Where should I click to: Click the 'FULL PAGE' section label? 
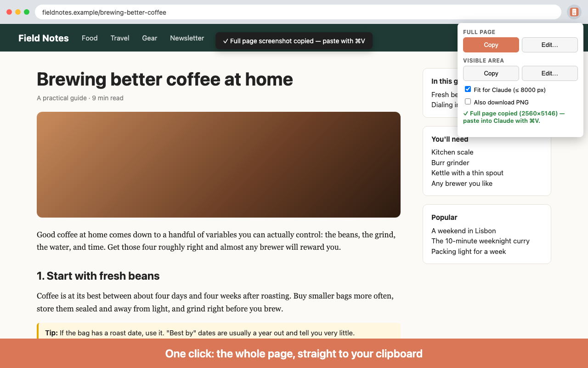click(479, 32)
